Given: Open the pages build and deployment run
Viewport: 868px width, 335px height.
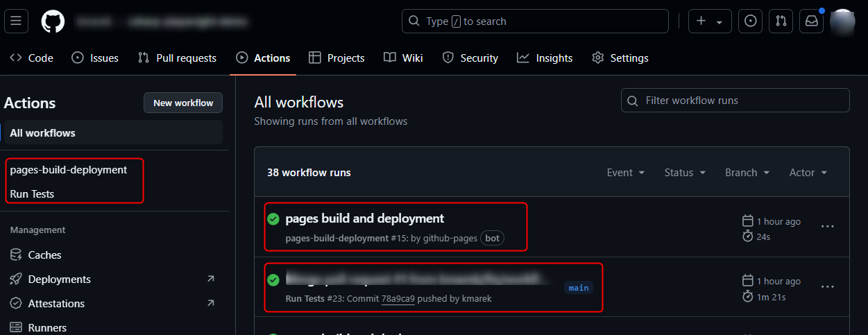Looking at the screenshot, I should click(x=364, y=218).
